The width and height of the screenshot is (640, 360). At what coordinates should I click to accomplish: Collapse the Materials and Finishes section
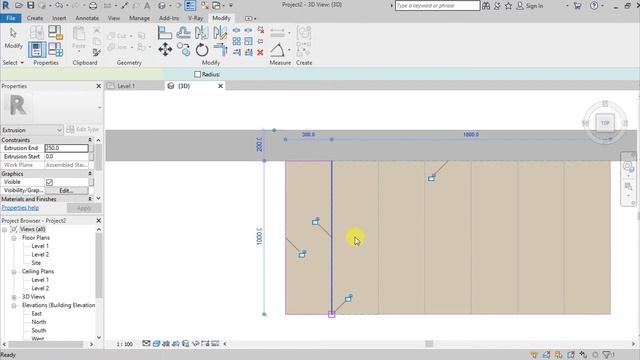coord(90,199)
